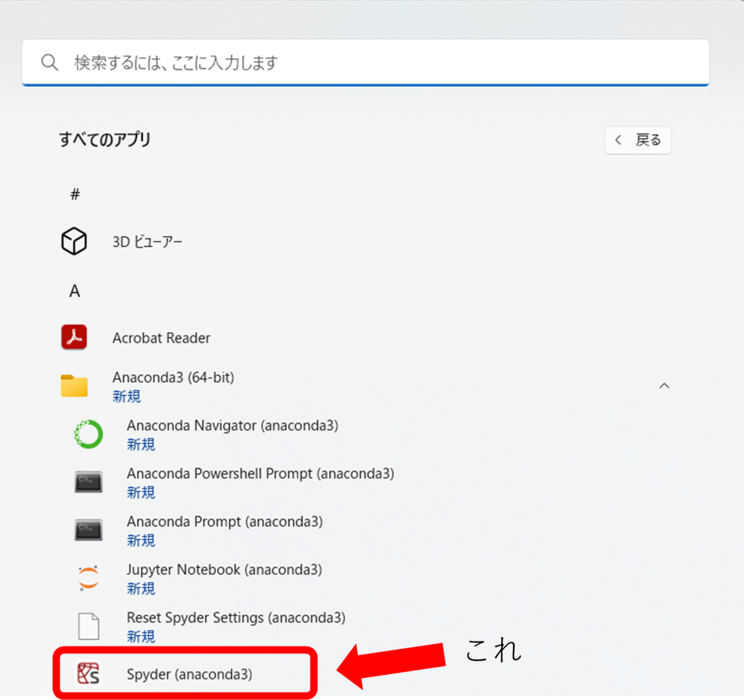744x700 pixels.
Task: Click the 新規 badge under Anaconda Navigator
Action: pyautogui.click(x=141, y=445)
